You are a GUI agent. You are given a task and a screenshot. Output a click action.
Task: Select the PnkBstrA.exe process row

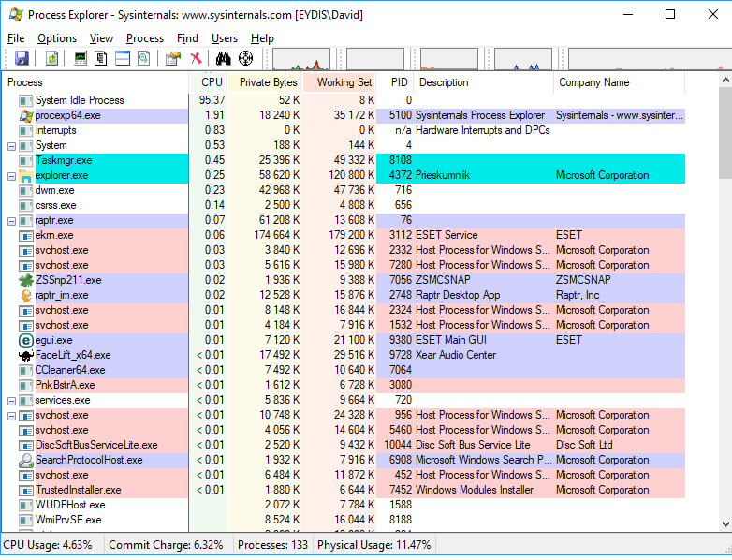pos(344,385)
